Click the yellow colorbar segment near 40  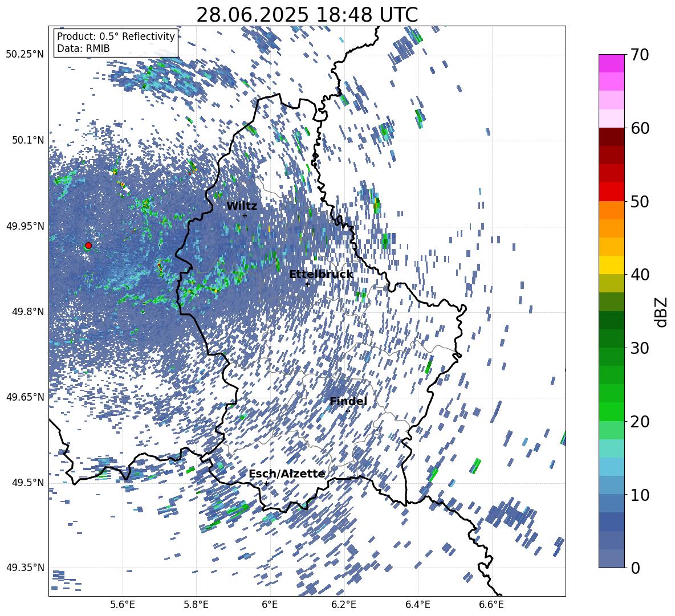pyautogui.click(x=611, y=265)
